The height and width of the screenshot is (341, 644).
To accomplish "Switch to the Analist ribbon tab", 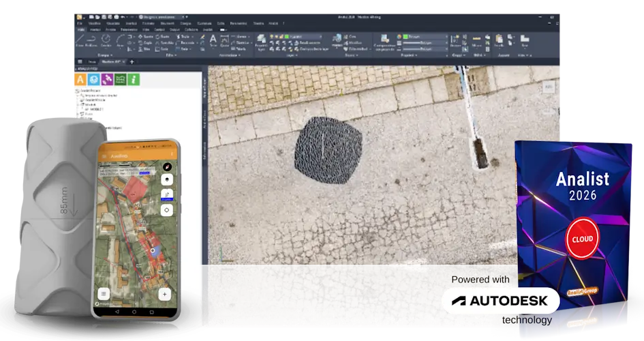I will (208, 29).
